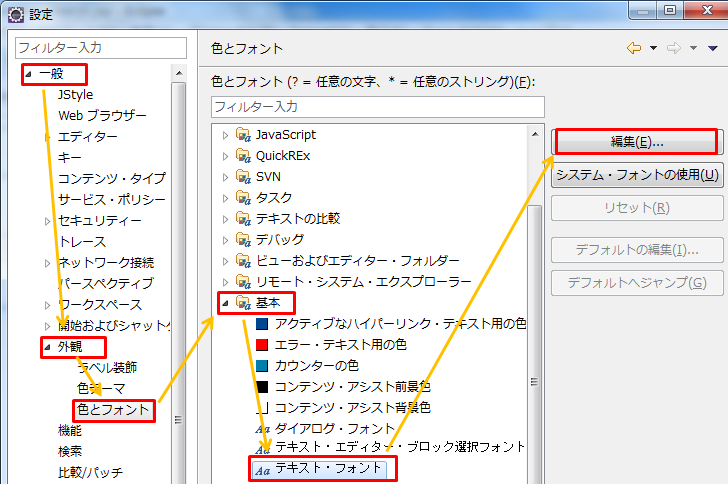Select the red swatch for エラー・テキスト用の色
Image resolution: width=728 pixels, height=484 pixels.
click(x=262, y=345)
